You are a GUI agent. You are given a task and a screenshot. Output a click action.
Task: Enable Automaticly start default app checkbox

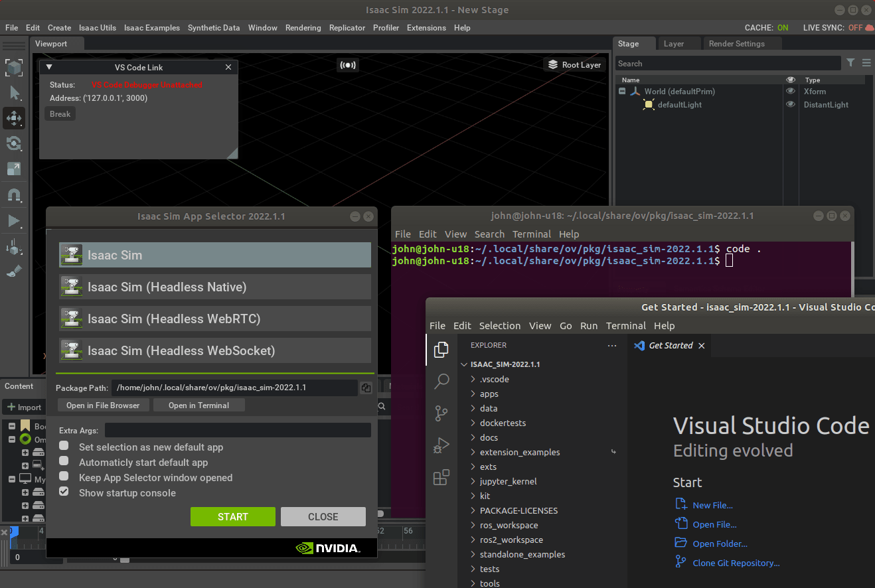click(x=64, y=461)
